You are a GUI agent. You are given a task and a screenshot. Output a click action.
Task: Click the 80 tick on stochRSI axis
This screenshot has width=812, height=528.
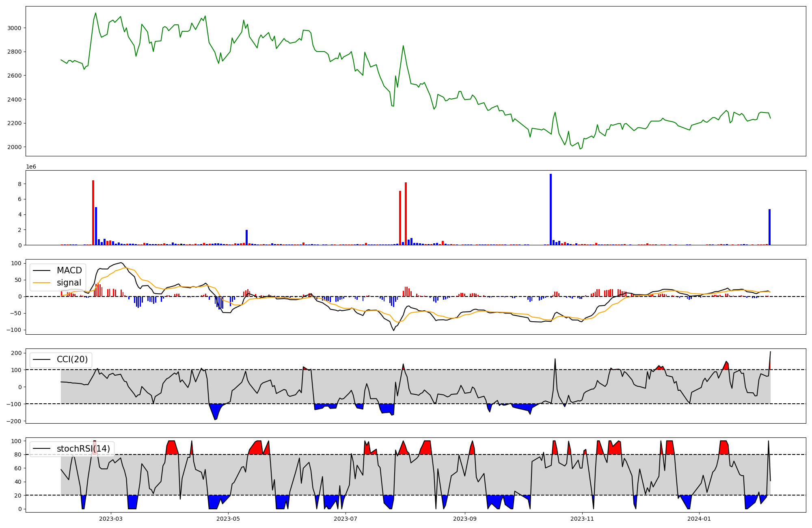(x=17, y=454)
